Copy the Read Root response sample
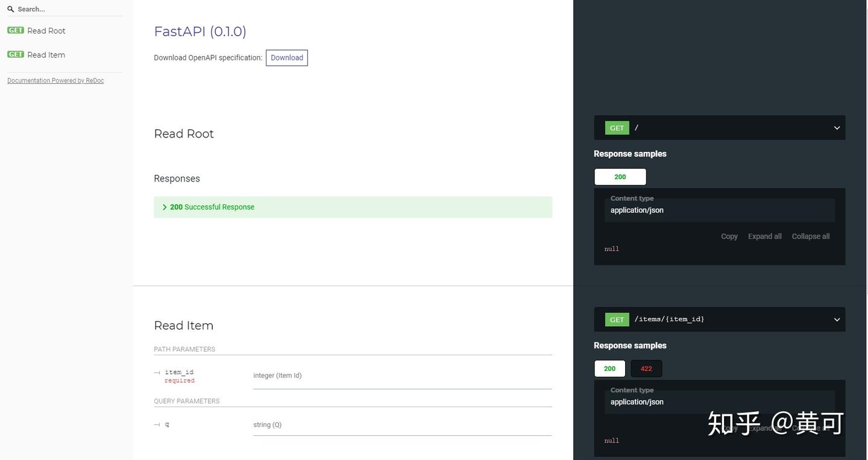 729,236
